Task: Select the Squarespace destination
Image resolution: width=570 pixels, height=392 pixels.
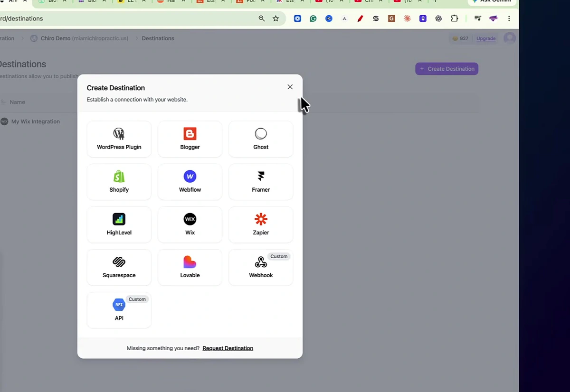Action: click(x=119, y=267)
